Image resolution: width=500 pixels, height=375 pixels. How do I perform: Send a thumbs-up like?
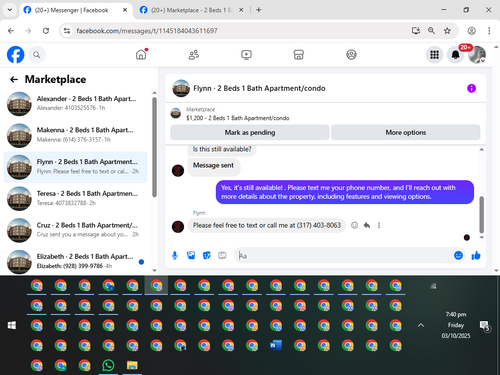click(x=476, y=256)
